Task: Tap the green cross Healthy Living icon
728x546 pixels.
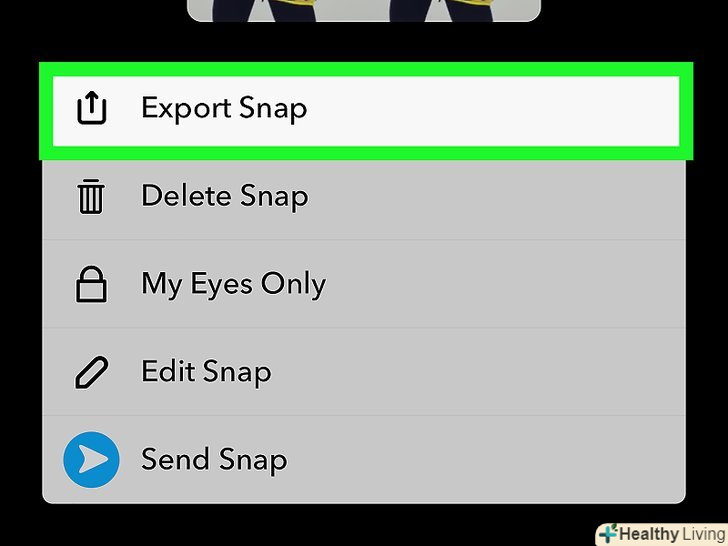Action: click(x=608, y=533)
